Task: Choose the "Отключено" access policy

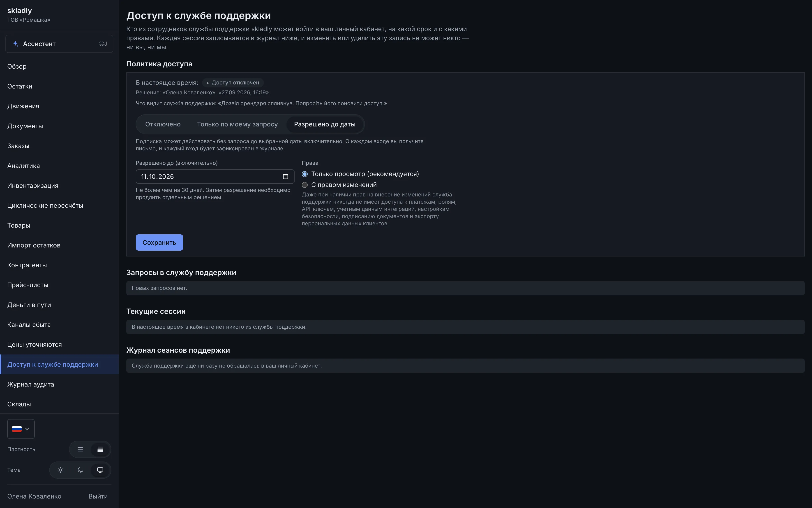Action: 163,124
